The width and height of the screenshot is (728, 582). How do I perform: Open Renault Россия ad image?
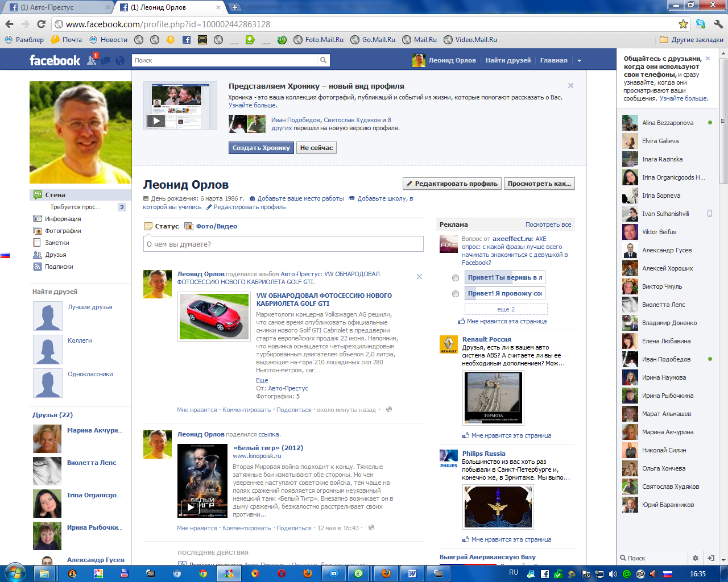(x=493, y=398)
